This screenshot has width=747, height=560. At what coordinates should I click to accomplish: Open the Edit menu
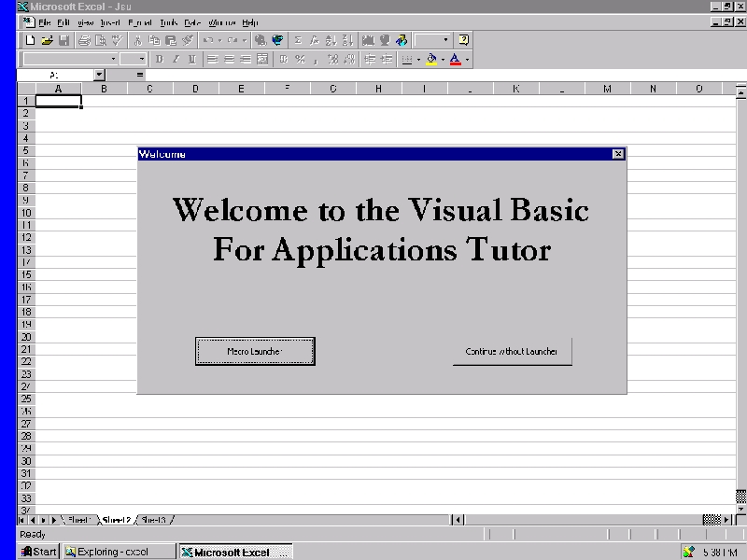pos(63,22)
